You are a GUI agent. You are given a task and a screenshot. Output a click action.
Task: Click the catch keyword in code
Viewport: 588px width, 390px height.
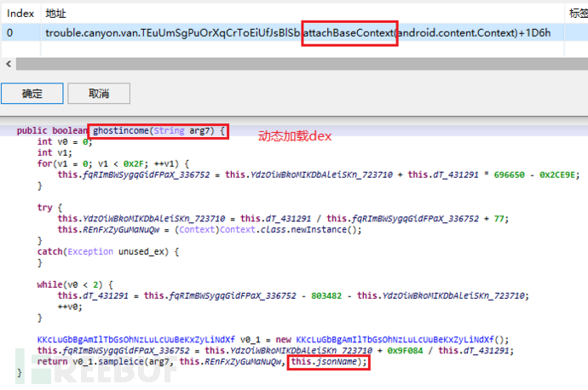[x=49, y=252]
